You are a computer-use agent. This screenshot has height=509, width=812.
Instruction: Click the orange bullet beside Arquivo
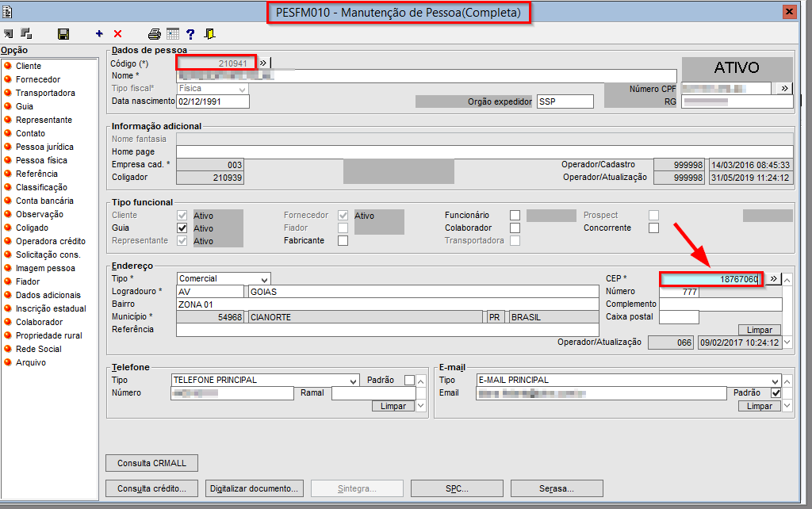(x=8, y=362)
